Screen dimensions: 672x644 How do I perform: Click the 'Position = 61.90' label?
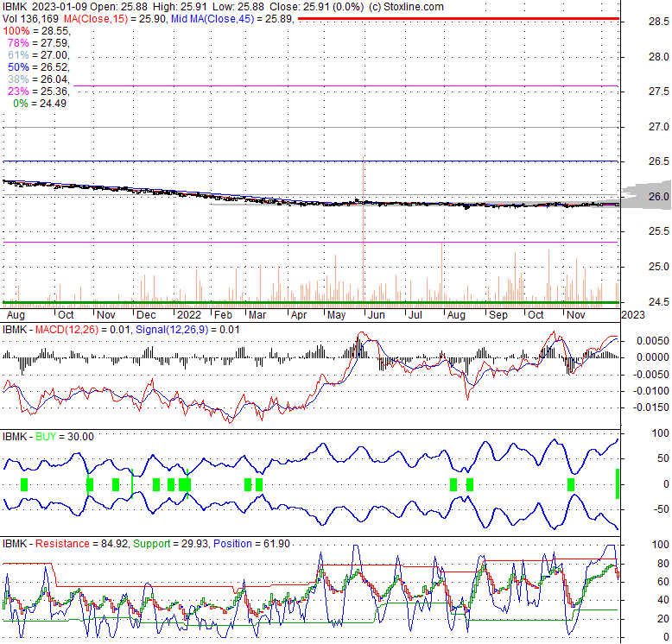[251, 543]
